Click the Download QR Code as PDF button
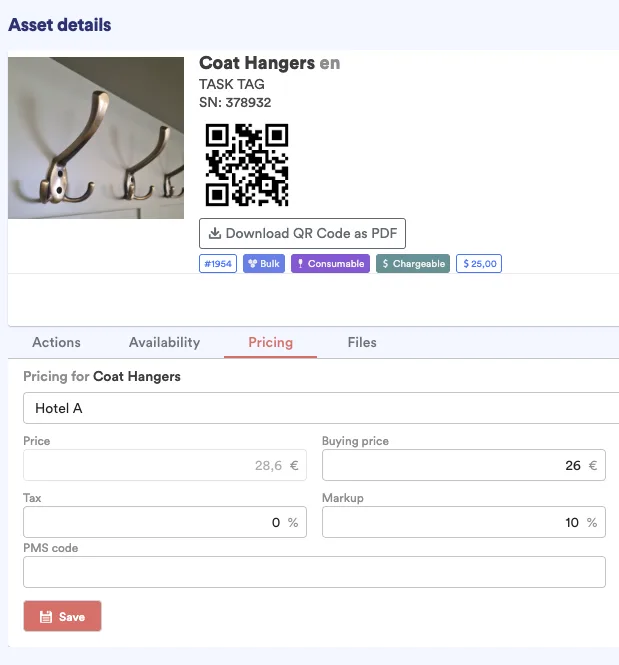 (x=302, y=233)
